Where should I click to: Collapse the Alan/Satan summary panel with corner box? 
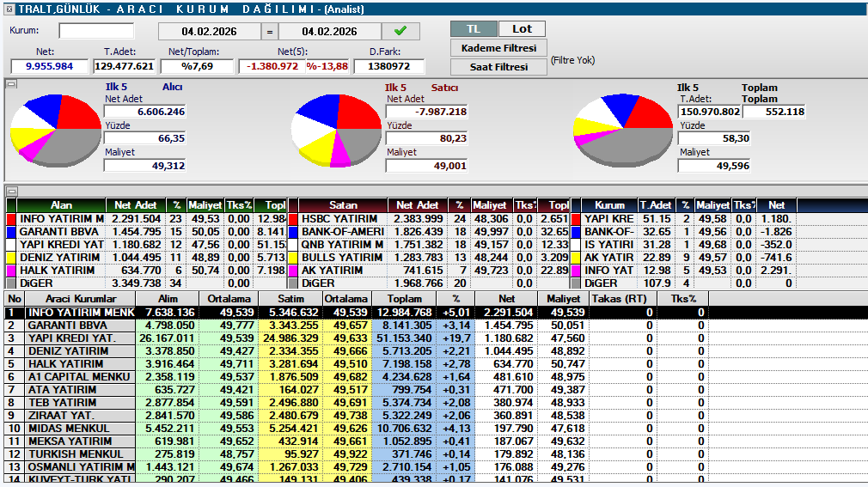pos(10,191)
